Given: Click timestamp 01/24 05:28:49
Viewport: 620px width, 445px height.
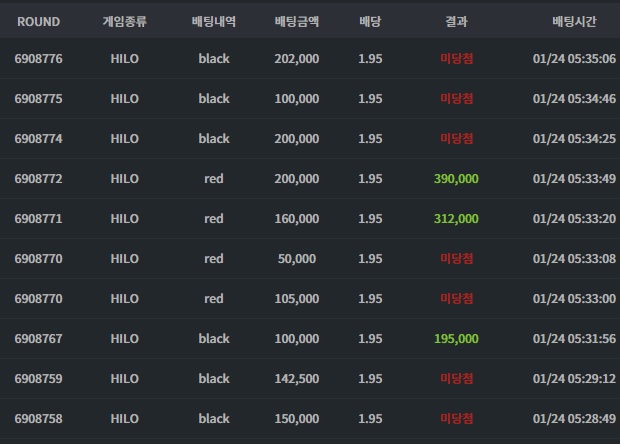Looking at the screenshot, I should point(574,418).
